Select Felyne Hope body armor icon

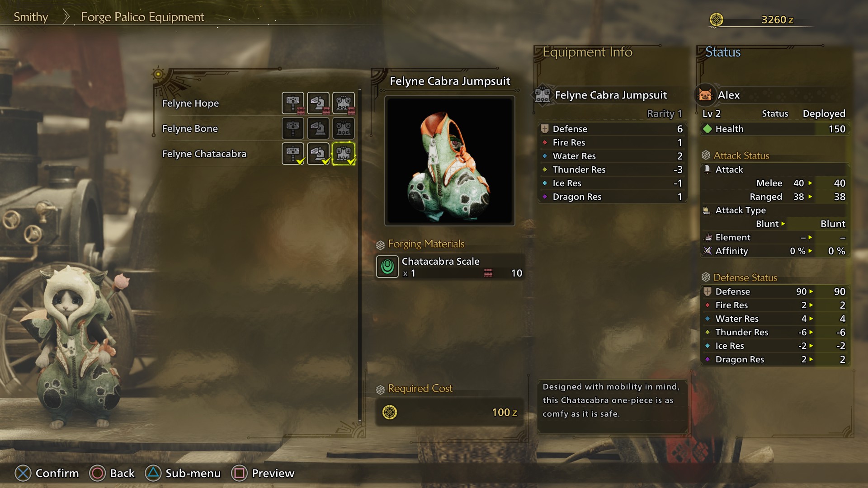click(344, 103)
